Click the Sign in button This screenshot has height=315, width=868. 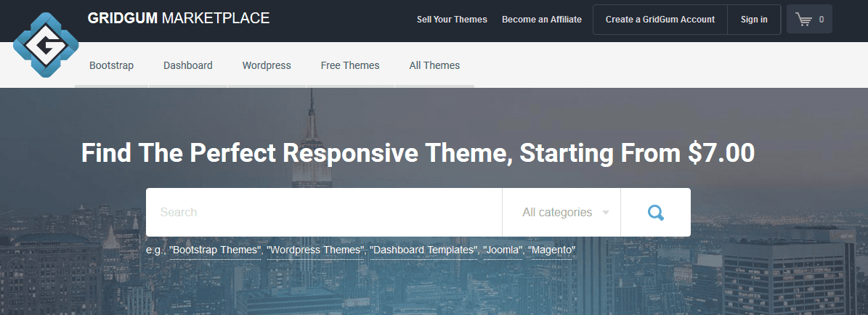(754, 20)
